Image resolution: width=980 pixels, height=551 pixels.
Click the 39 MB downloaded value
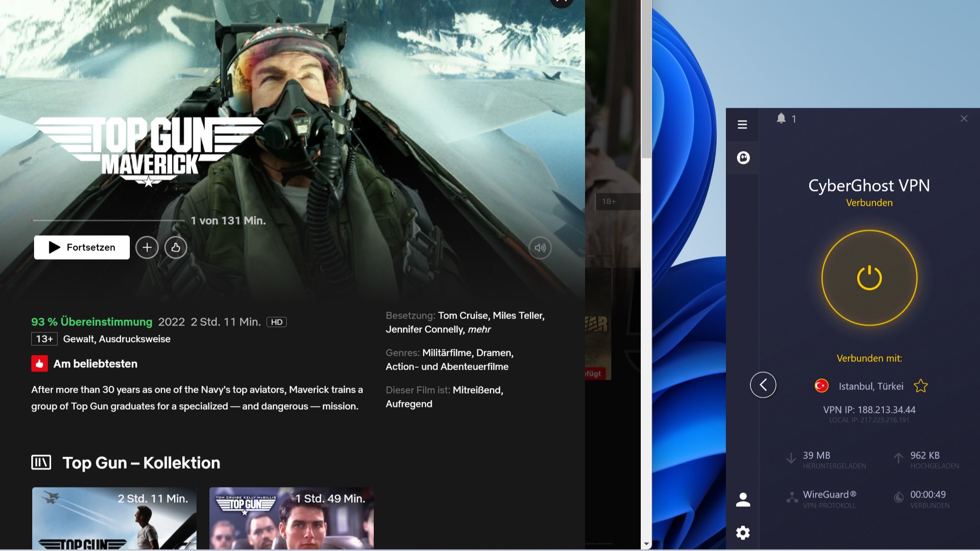(x=817, y=455)
